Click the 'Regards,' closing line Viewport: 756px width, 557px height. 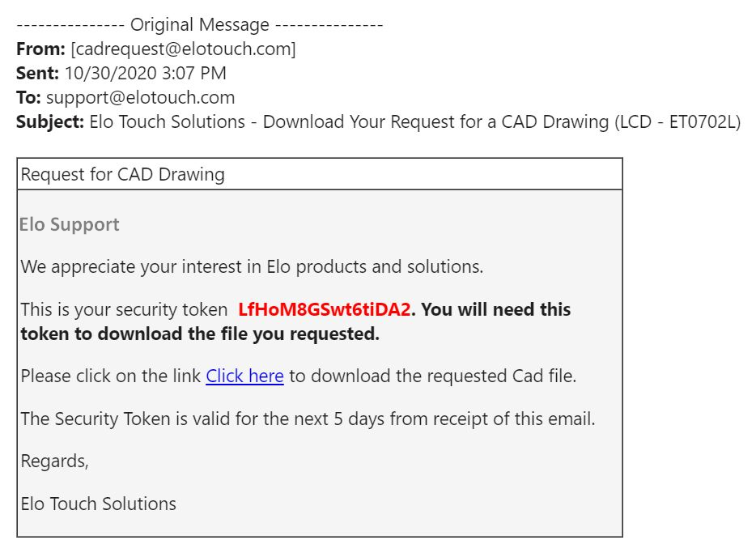pyautogui.click(x=54, y=461)
